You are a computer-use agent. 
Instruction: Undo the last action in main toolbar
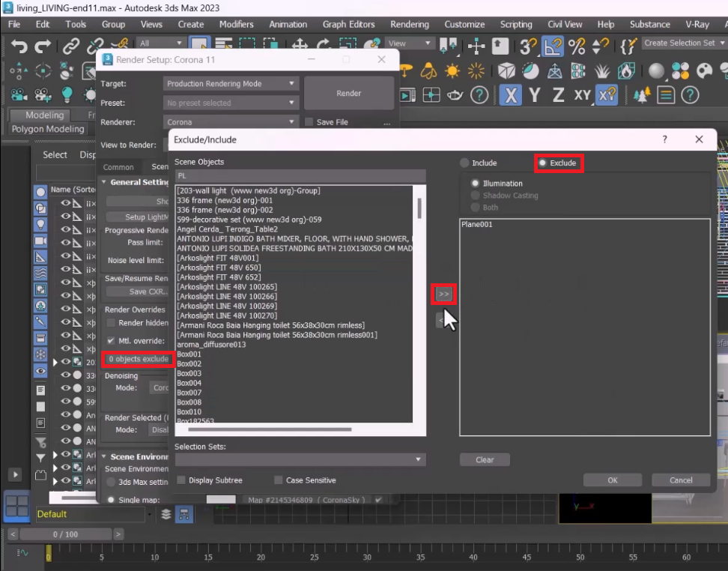coord(19,46)
